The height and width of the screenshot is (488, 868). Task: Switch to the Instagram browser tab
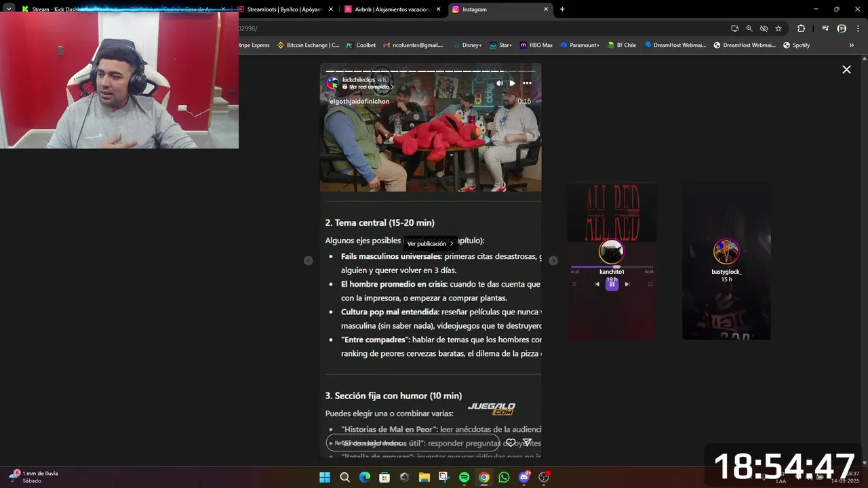click(x=501, y=9)
